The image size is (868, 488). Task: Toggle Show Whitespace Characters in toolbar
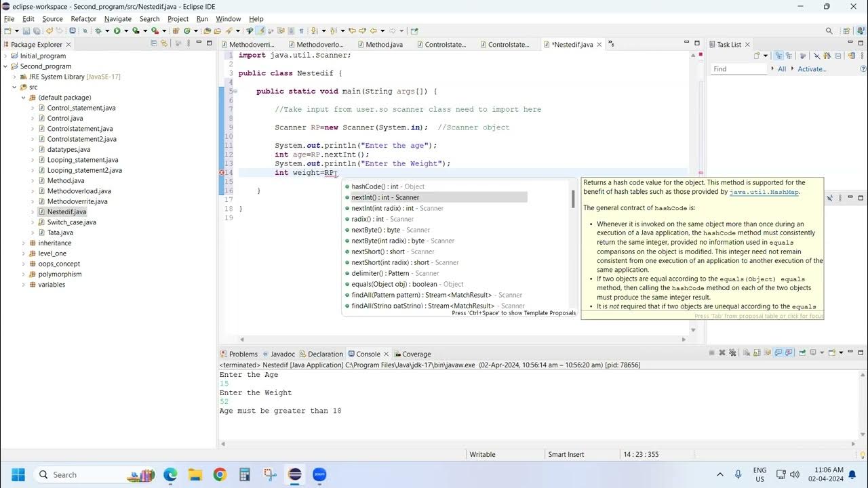click(x=301, y=30)
